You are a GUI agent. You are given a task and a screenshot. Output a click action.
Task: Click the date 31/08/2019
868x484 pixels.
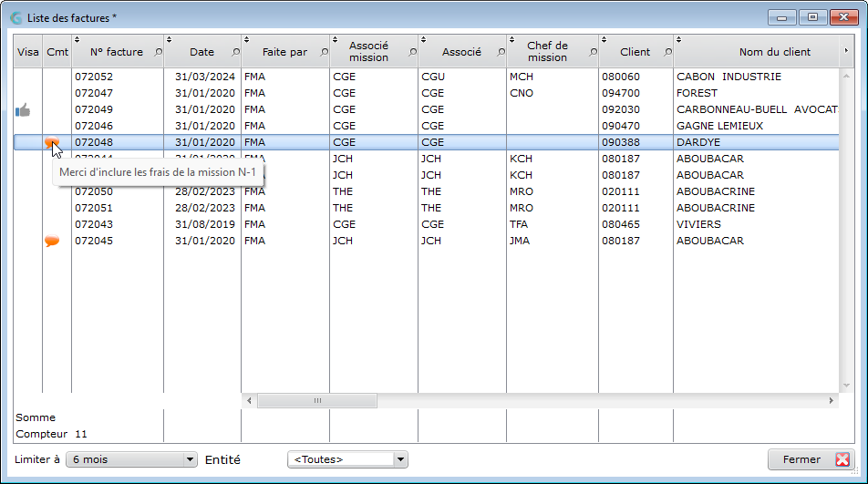click(x=205, y=224)
